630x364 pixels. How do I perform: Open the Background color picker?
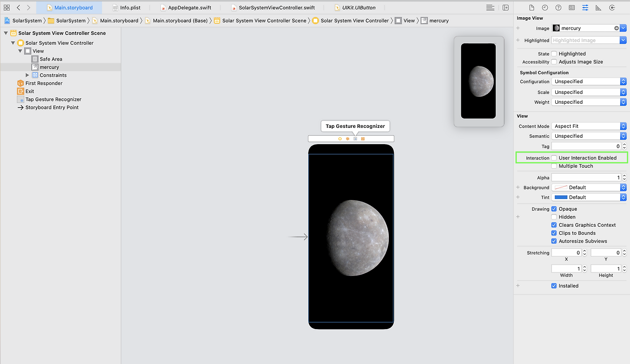point(589,187)
